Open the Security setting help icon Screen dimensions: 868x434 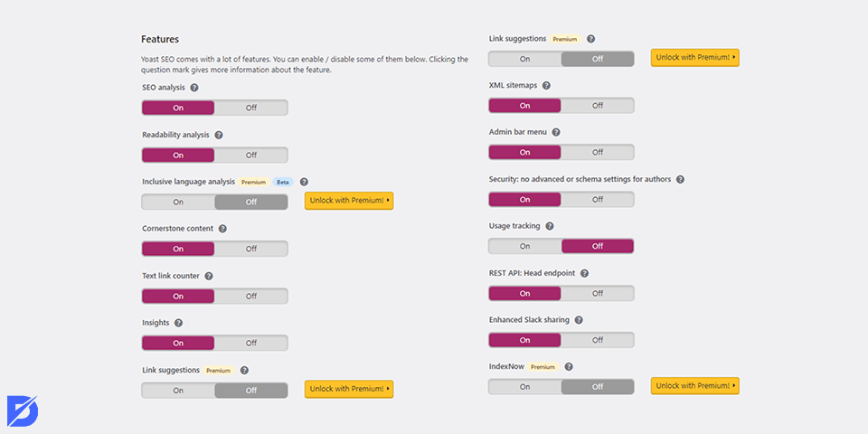coord(680,179)
